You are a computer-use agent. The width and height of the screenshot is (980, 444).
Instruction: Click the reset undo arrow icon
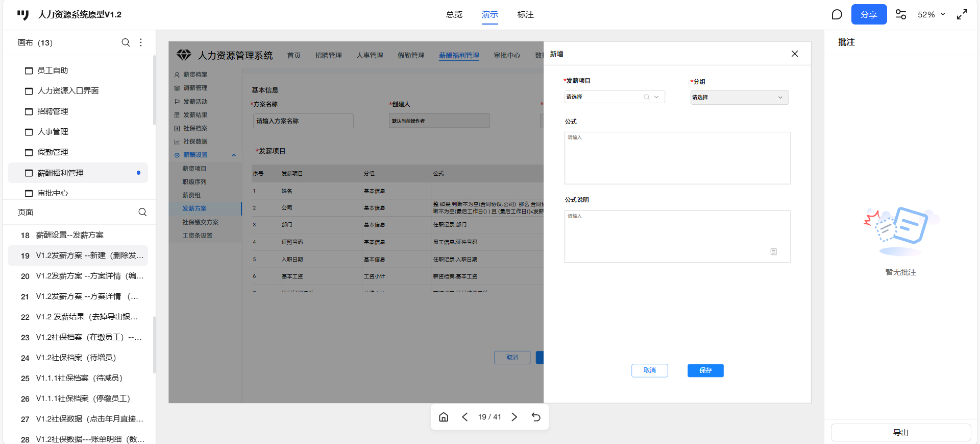(536, 417)
